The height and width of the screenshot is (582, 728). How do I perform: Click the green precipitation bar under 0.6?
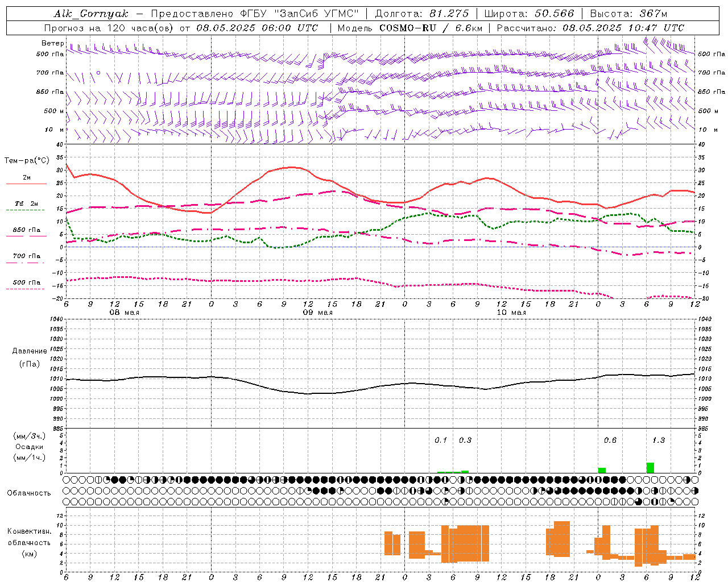point(602,470)
